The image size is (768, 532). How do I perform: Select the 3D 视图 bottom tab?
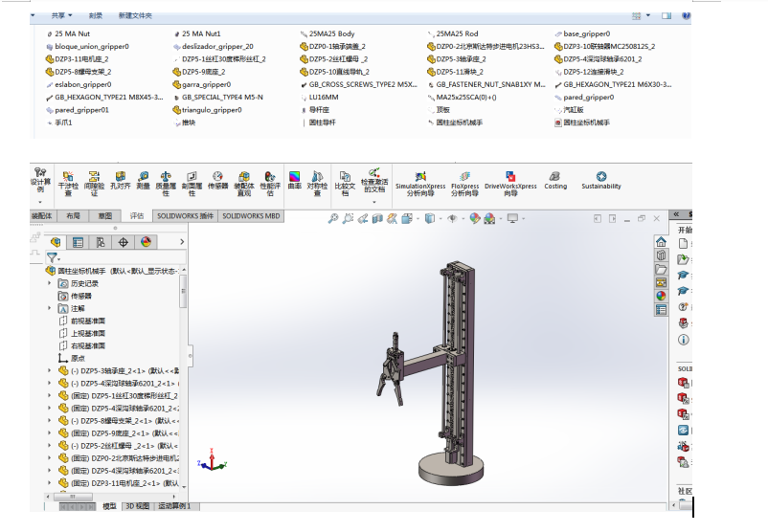(137, 506)
